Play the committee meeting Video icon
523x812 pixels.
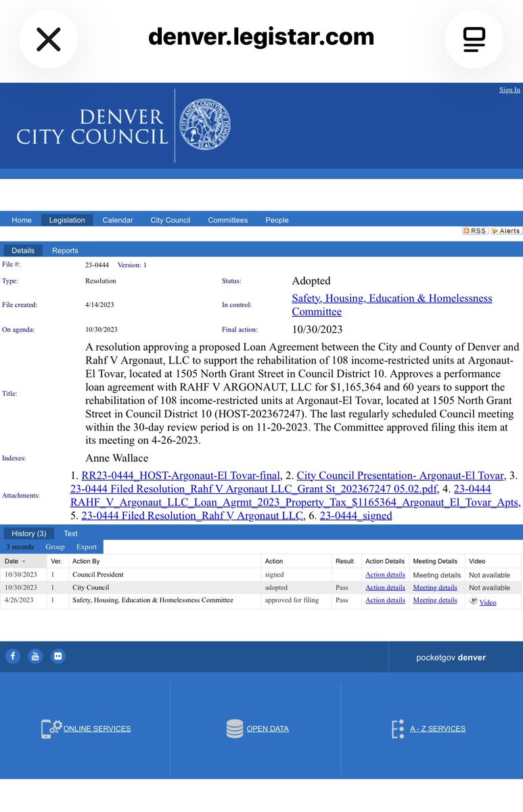pyautogui.click(x=474, y=601)
